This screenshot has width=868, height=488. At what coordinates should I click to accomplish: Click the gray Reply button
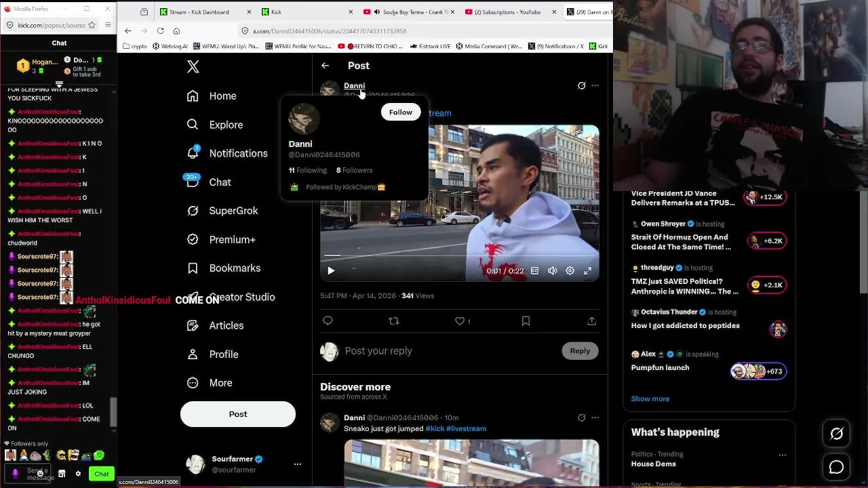[x=580, y=350]
